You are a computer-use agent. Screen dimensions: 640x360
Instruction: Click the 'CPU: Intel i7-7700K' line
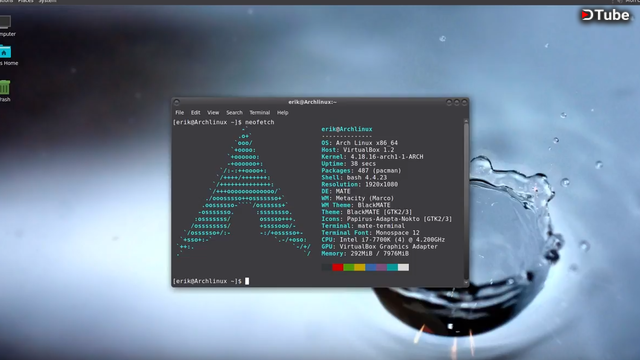click(383, 240)
